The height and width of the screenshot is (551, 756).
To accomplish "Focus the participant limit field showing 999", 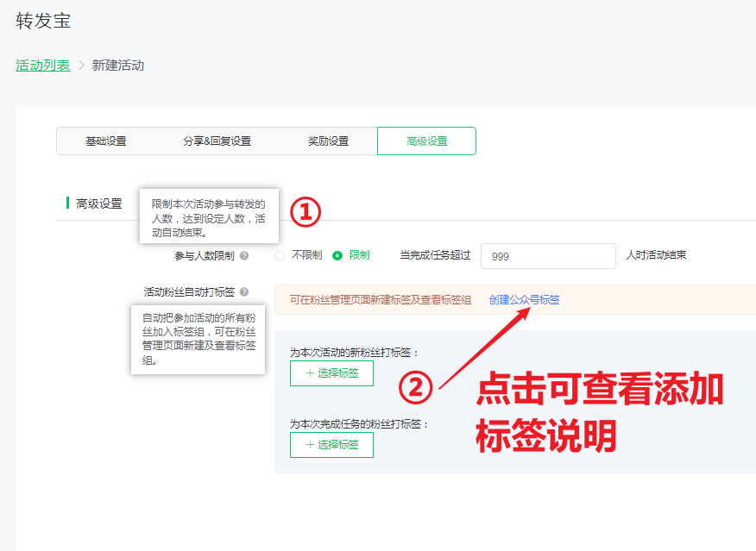I will (x=548, y=256).
